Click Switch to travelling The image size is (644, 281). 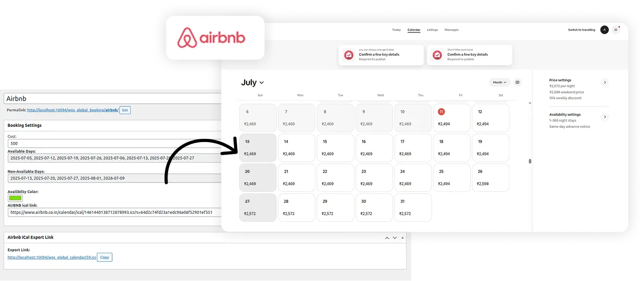[582, 30]
